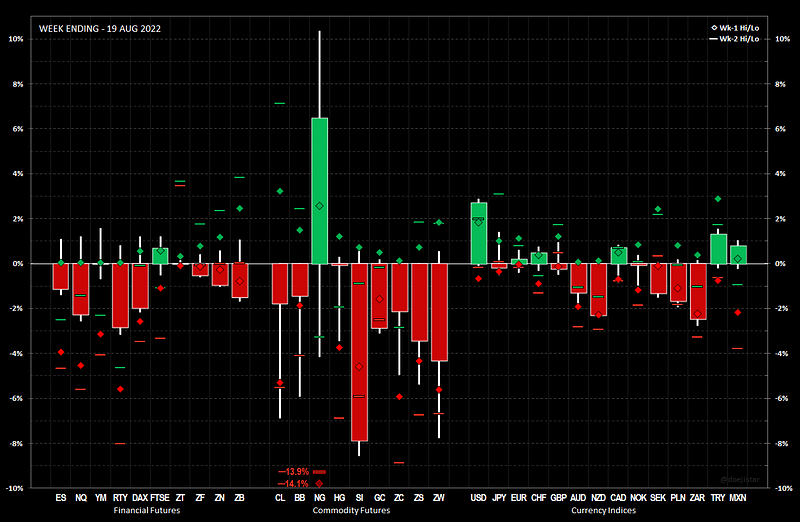Viewport: 800px width, 522px height.
Task: Click the MXN ticker label on the x-axis
Action: (x=737, y=497)
